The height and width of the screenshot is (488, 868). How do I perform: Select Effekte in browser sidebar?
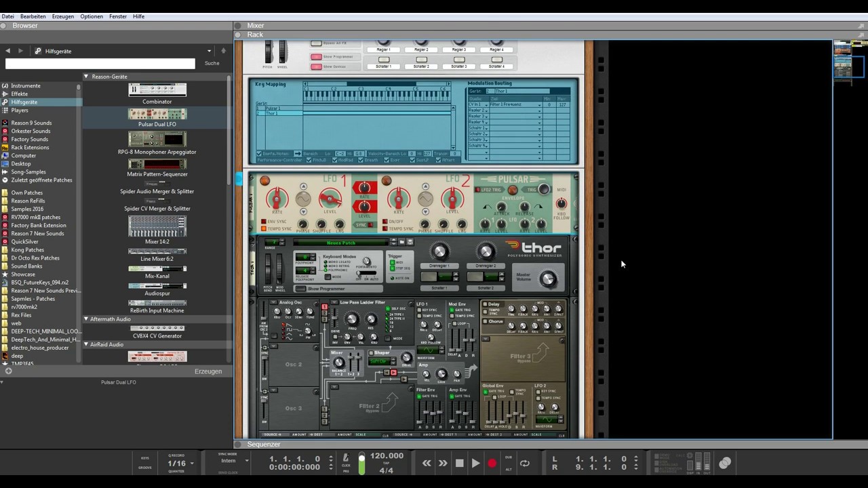[x=19, y=94]
